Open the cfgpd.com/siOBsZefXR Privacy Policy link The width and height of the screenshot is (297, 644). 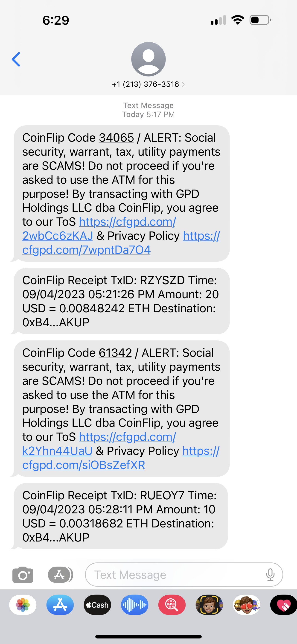pyautogui.click(x=84, y=465)
